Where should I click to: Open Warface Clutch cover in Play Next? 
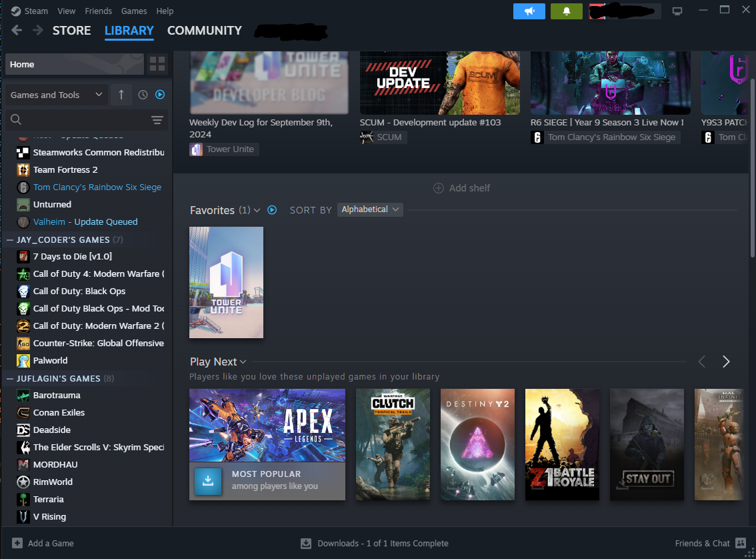393,444
